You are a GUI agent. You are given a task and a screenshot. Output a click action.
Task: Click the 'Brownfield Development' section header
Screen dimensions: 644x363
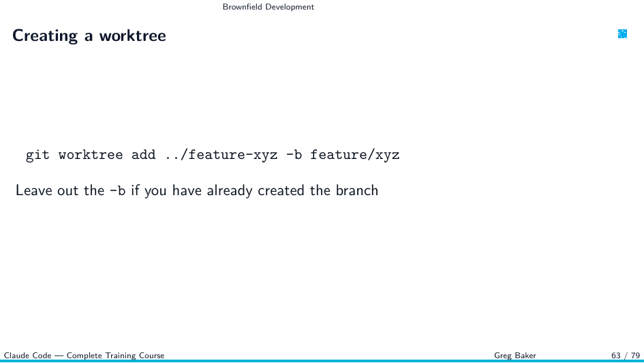point(269,7)
